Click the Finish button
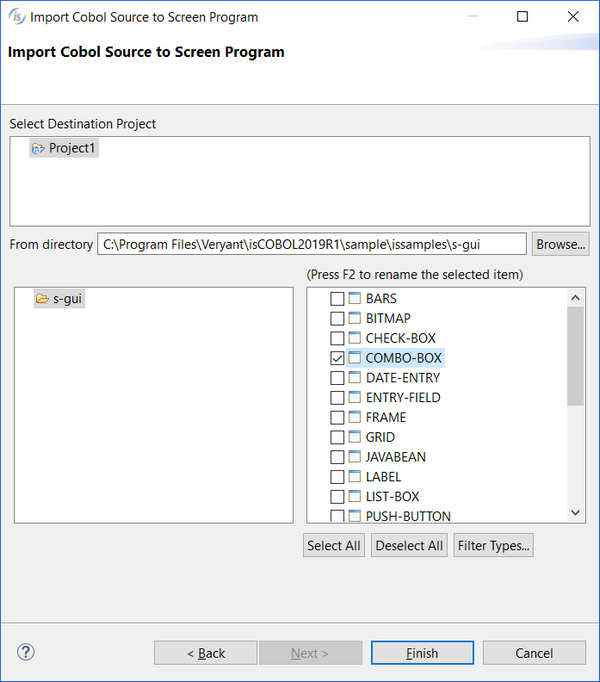Image resolution: width=600 pixels, height=682 pixels. (x=422, y=653)
